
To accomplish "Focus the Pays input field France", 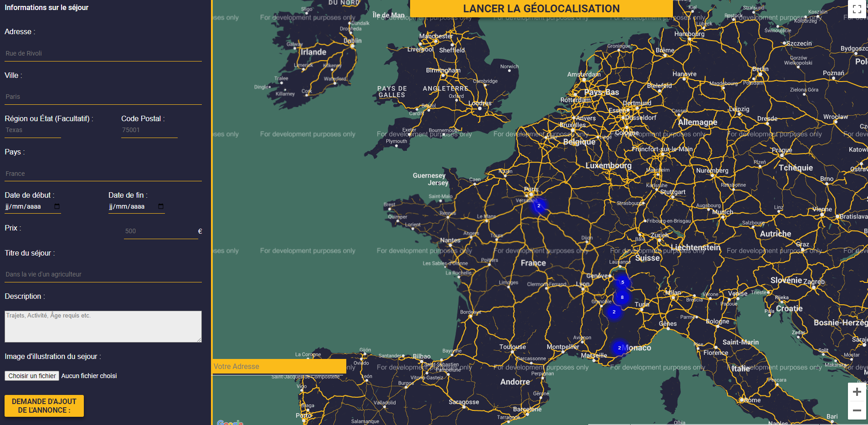I will coord(103,174).
